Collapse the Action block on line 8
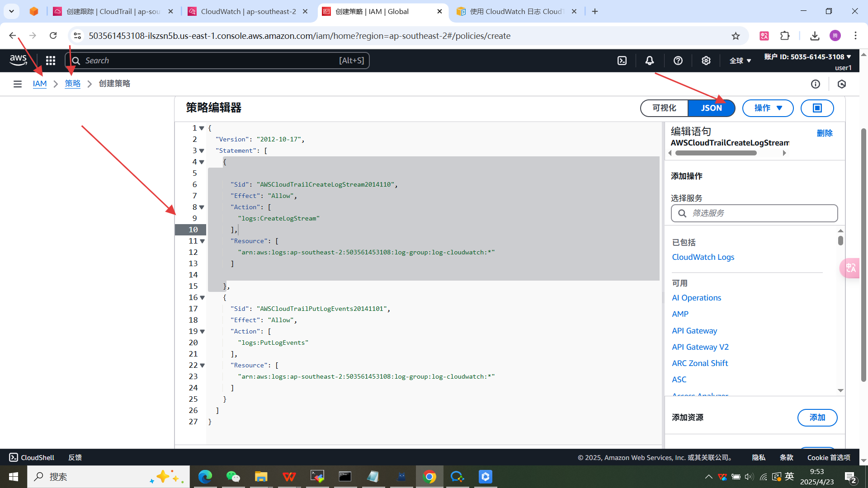The height and width of the screenshot is (488, 868). 202,207
